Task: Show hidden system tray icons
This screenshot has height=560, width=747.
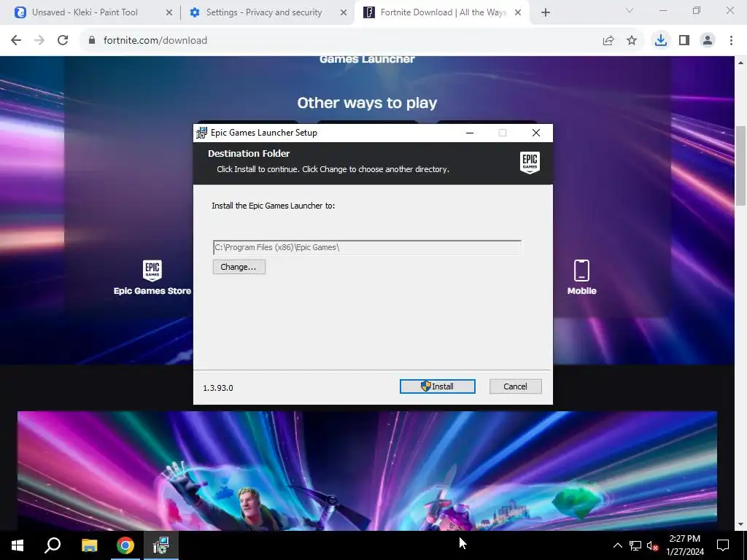Action: [617, 545]
